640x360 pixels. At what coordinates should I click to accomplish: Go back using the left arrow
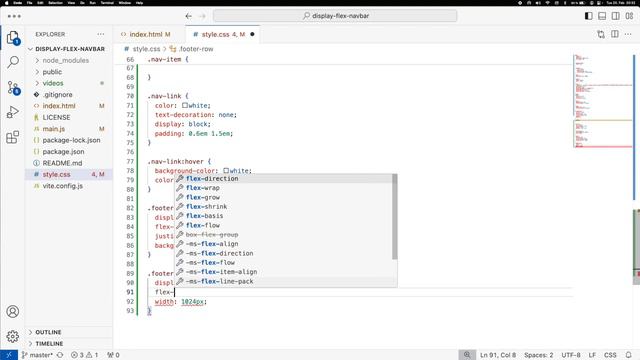(x=189, y=16)
